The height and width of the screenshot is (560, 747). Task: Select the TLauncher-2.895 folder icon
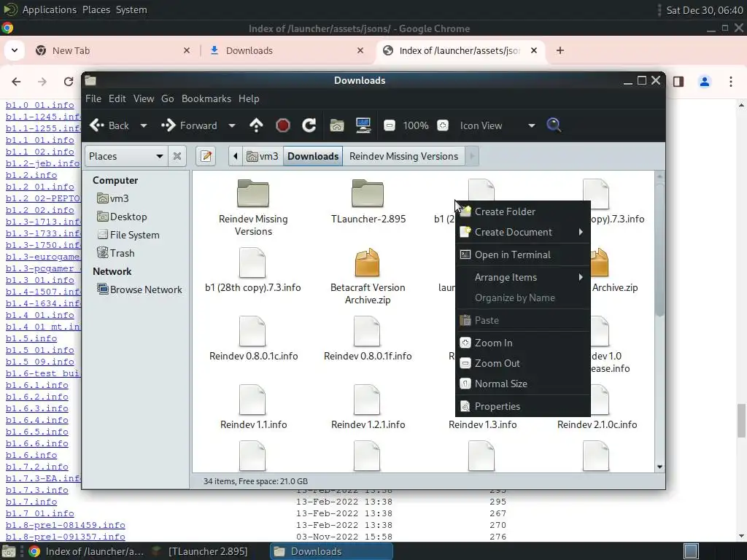click(x=368, y=192)
